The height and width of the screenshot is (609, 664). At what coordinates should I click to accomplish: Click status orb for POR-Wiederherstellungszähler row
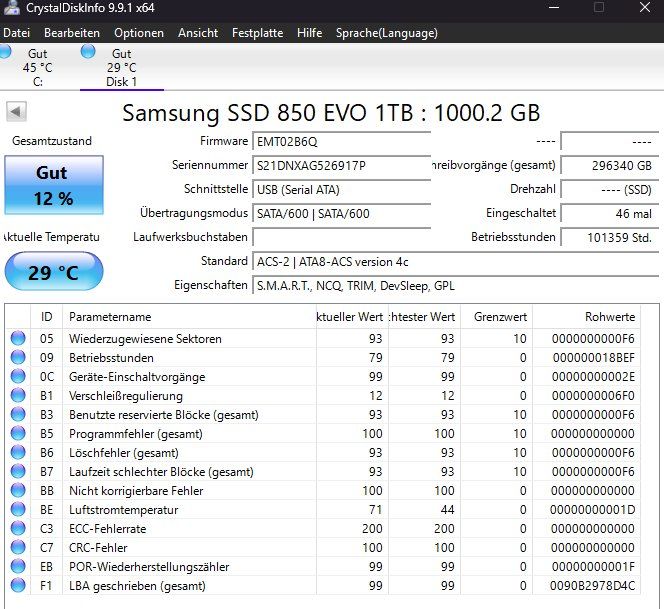(x=18, y=566)
